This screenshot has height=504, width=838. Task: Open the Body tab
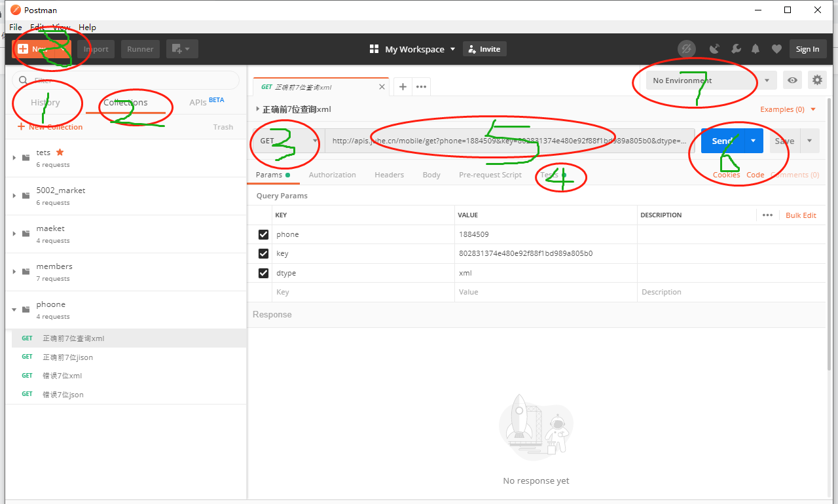point(431,175)
